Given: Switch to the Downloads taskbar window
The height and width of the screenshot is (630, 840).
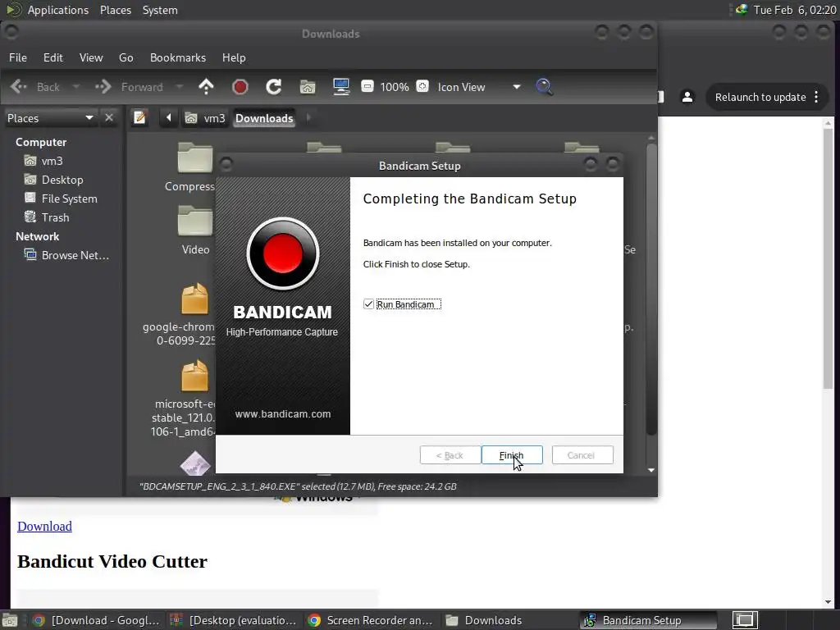Looking at the screenshot, I should point(484,620).
